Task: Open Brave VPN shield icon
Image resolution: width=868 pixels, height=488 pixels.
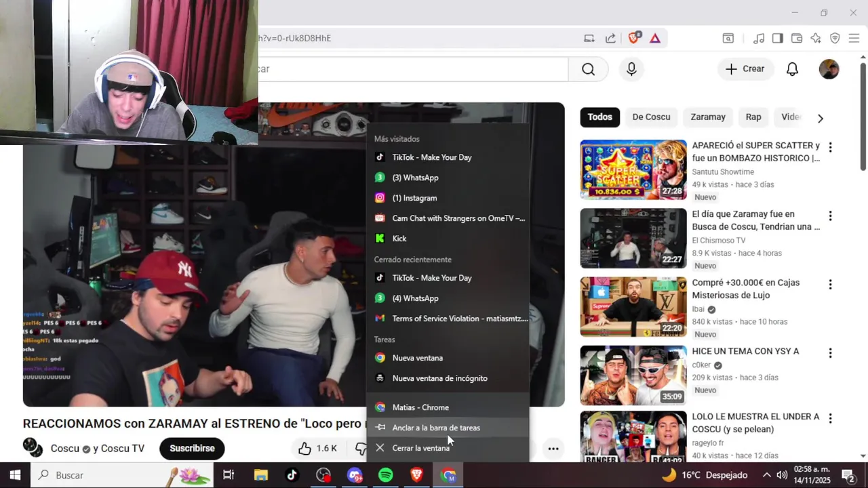Action: [x=835, y=39]
